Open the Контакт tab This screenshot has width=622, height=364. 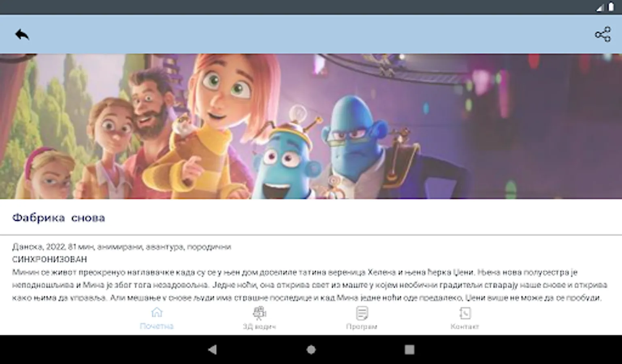464,319
